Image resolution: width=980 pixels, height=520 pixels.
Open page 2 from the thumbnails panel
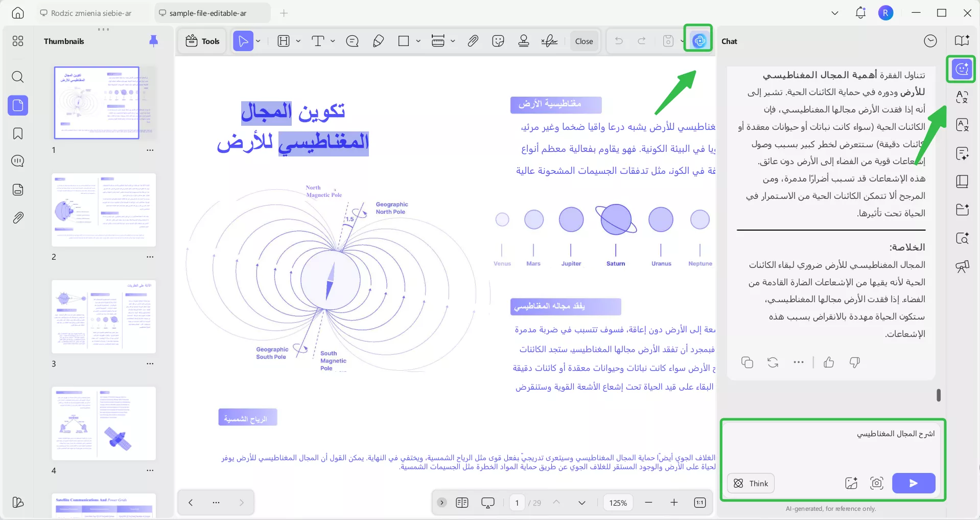pyautogui.click(x=103, y=210)
